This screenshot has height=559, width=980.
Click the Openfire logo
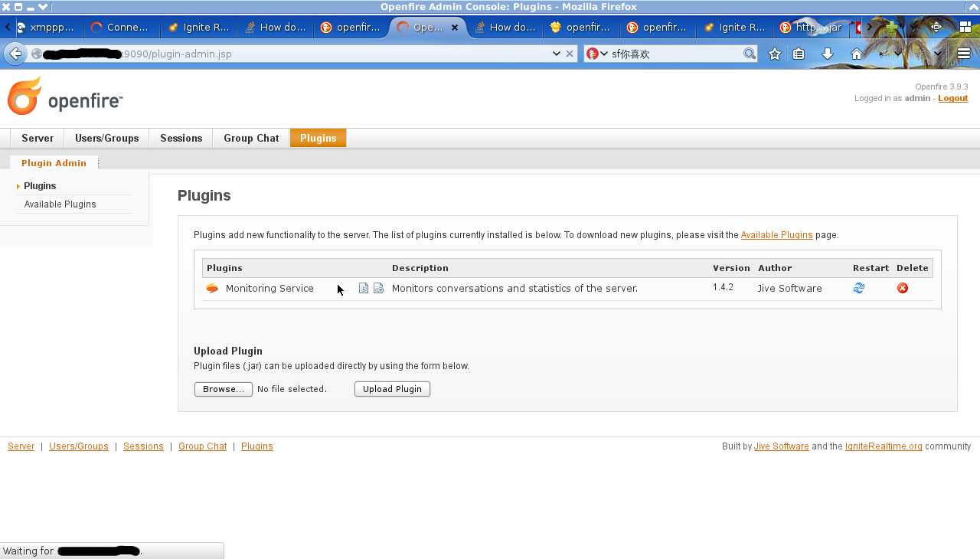pos(65,96)
